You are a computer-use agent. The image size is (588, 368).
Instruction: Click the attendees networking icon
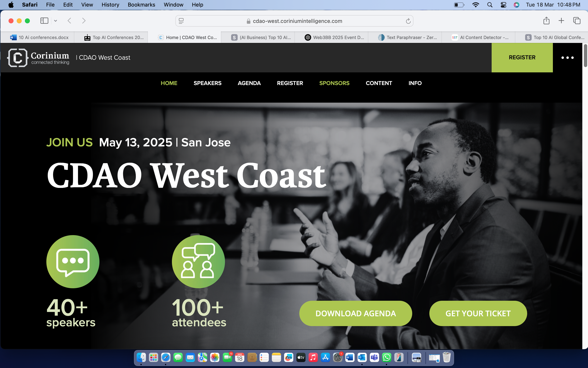(198, 262)
